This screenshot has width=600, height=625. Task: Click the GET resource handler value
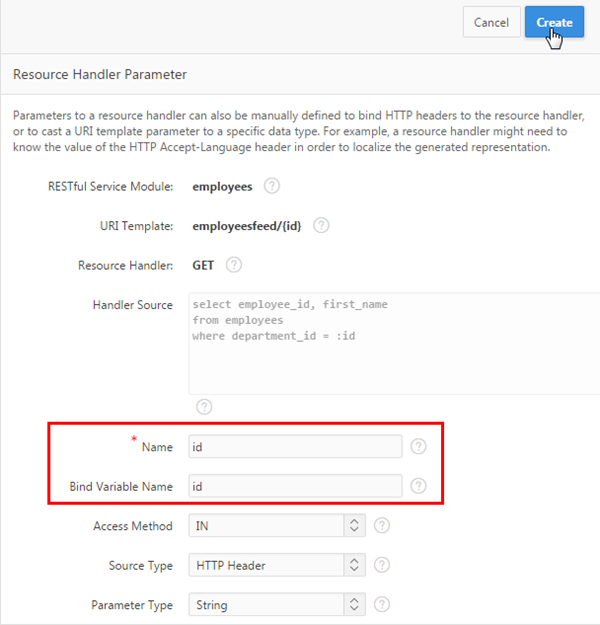[204, 265]
